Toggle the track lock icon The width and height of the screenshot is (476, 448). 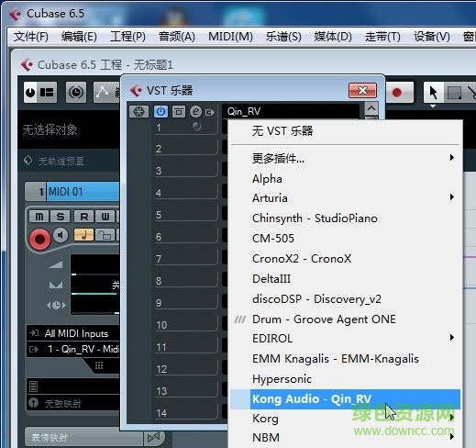[x=105, y=235]
